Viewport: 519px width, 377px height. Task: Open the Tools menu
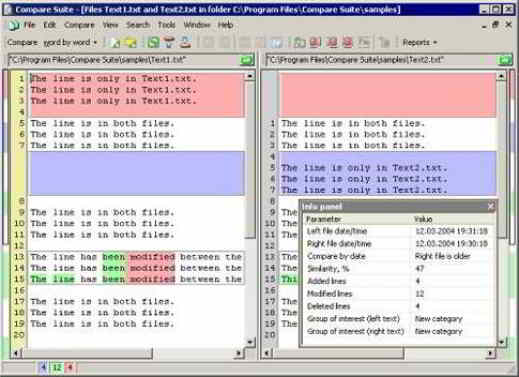[166, 25]
